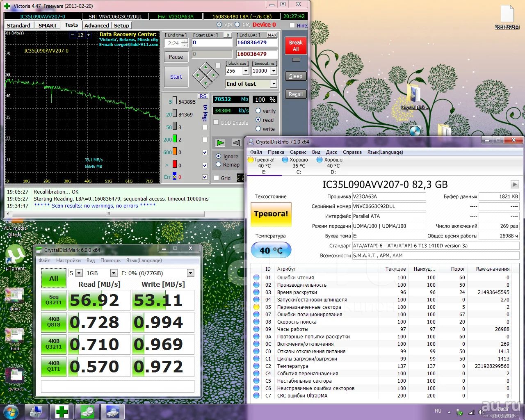Toggle log checkbox for 200 ms blocks
Screen dimensions: 525x420
(205, 139)
